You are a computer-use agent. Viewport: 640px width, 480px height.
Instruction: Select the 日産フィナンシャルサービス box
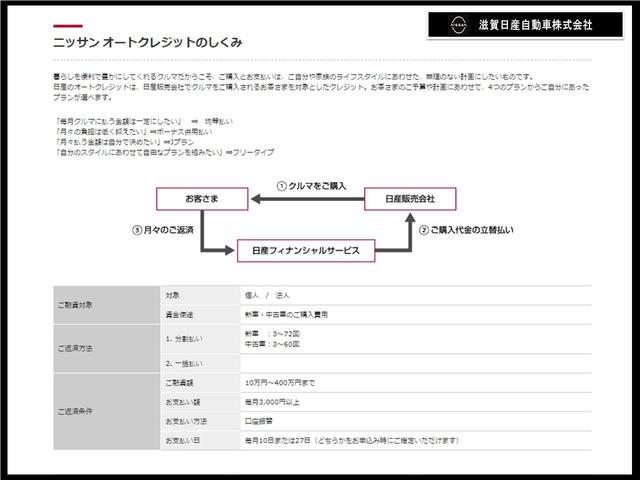pyautogui.click(x=306, y=251)
